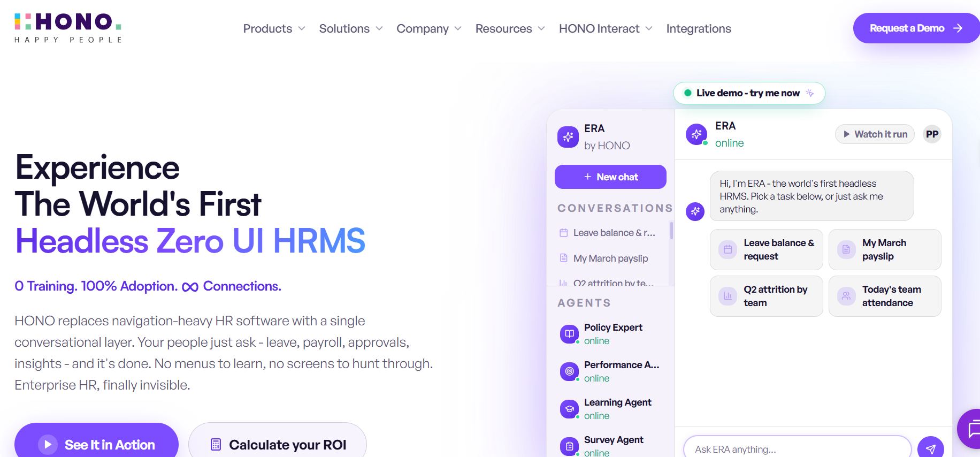980x457 pixels.
Task: Click the ERA avatar beside greeting message
Action: click(695, 211)
